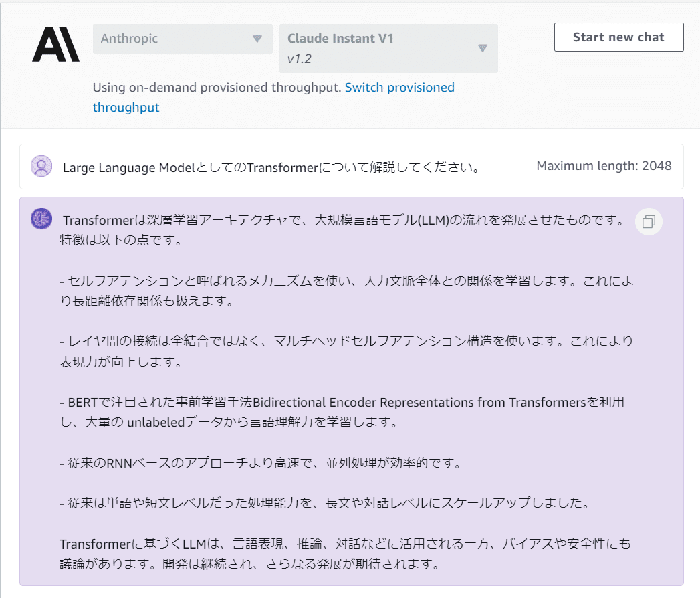Click the bullet starting 'セルフアテンション'
Viewport: 700px width, 598px height.
[346, 291]
